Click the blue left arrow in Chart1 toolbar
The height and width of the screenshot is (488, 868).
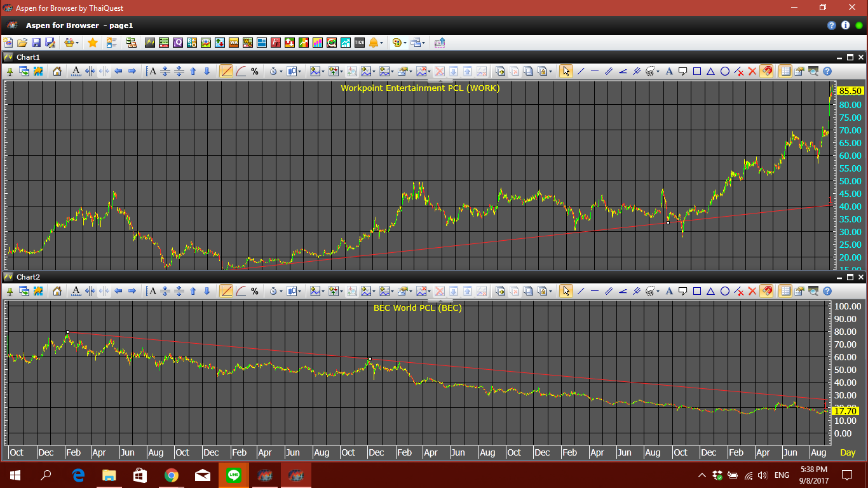118,71
